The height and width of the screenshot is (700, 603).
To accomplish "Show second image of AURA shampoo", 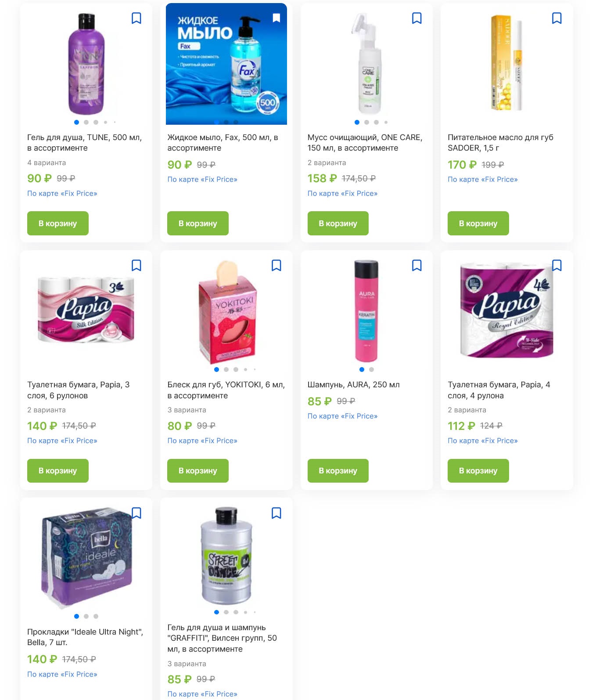I will (371, 369).
